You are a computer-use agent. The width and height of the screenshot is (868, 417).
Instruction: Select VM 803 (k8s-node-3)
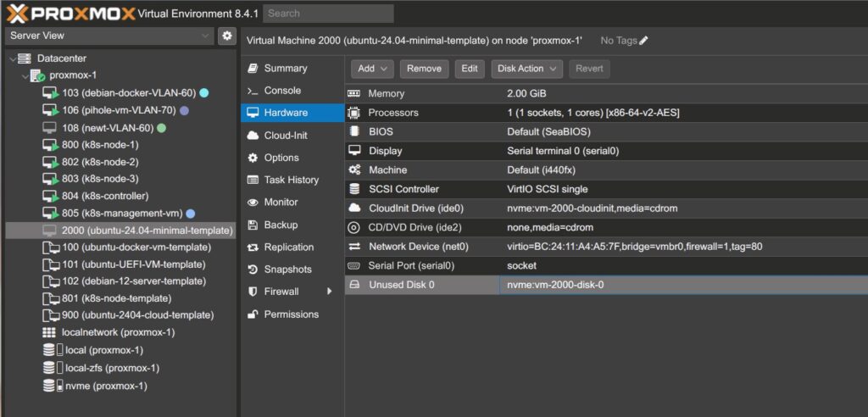[x=120, y=179]
